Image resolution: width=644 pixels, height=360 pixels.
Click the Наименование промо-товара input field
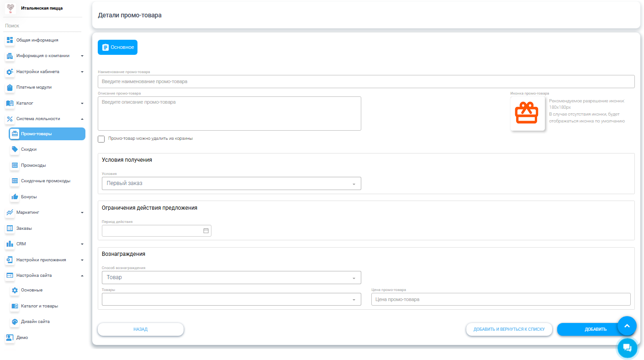click(366, 81)
